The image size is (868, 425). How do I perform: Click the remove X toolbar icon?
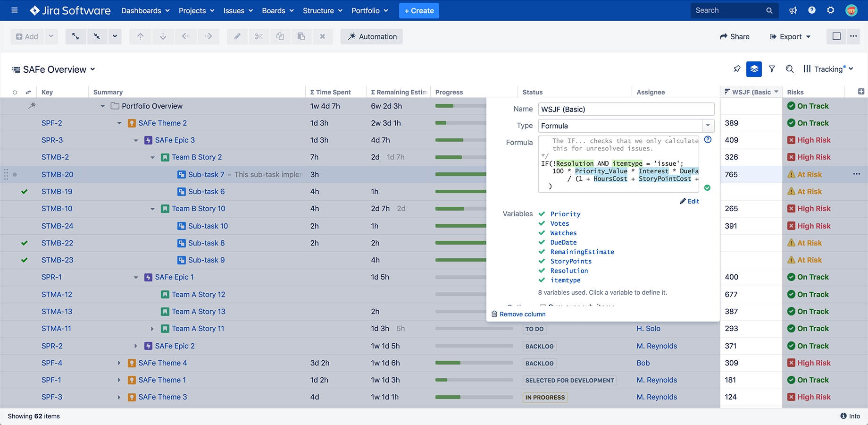tap(323, 36)
